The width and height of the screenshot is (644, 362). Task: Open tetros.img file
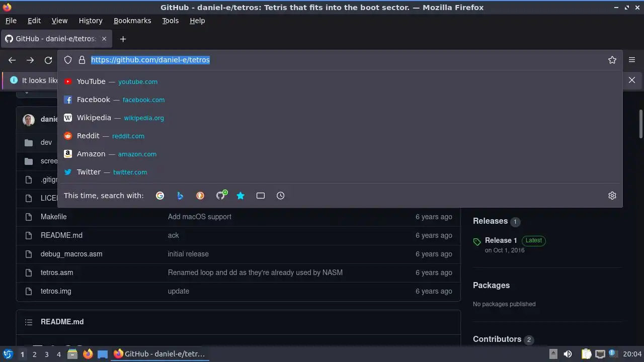pos(56,291)
